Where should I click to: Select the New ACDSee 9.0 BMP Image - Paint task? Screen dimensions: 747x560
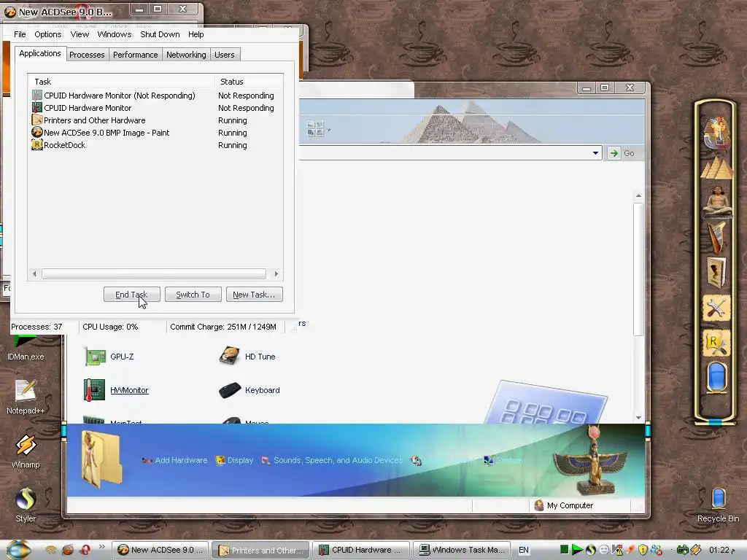point(155,133)
